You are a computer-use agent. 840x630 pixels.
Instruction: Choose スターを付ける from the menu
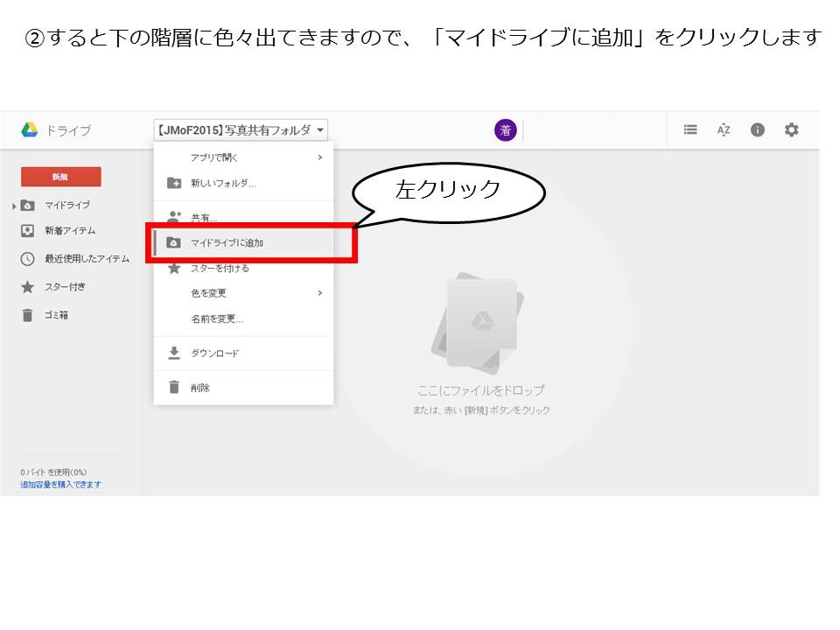tap(244, 268)
